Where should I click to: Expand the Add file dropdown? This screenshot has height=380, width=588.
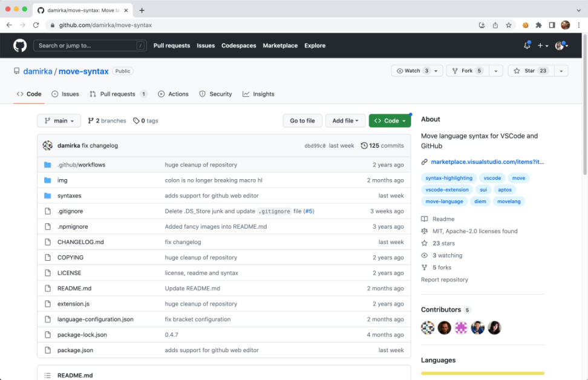pyautogui.click(x=345, y=121)
